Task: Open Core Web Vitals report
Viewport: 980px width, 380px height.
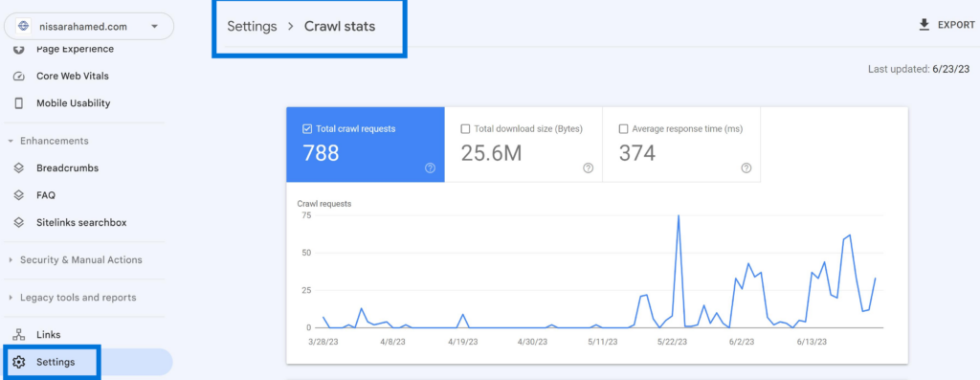Action: click(73, 76)
